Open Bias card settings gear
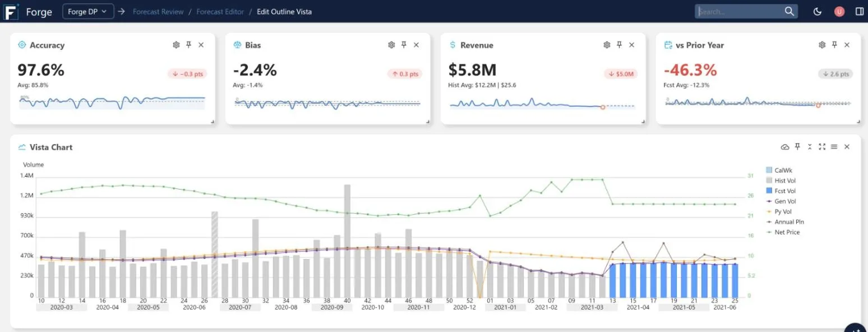 tap(391, 45)
